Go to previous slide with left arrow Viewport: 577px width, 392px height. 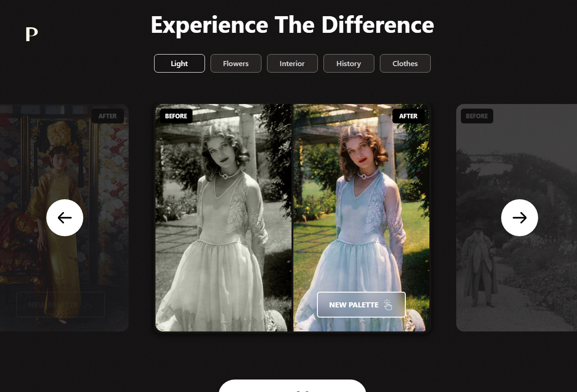65,218
